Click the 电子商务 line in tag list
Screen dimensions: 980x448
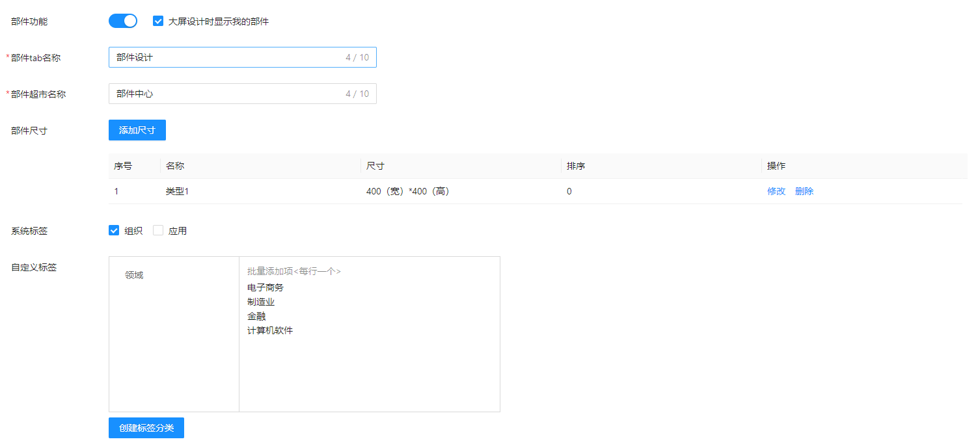pos(265,287)
